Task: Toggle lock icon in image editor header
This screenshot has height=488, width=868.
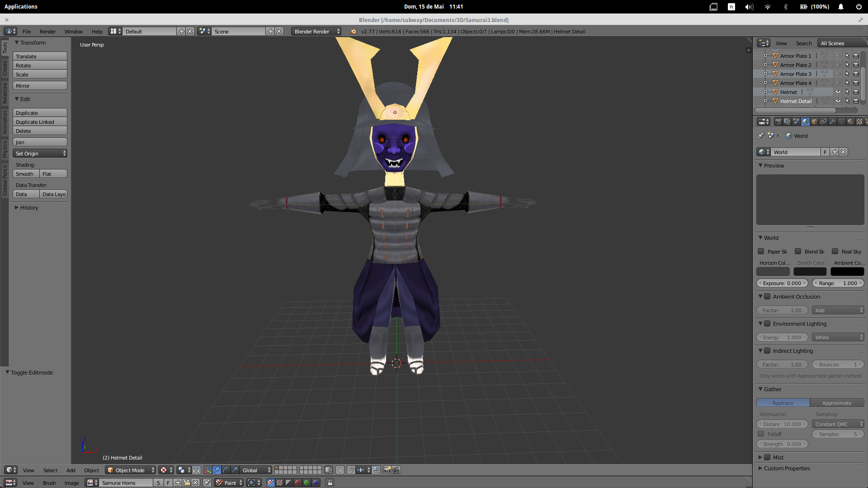Action: pos(330,483)
